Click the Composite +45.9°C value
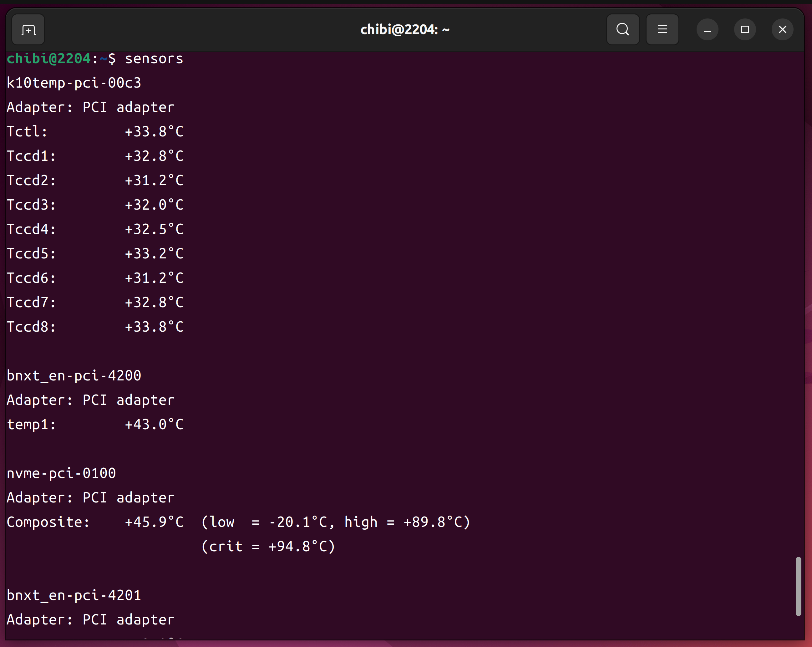The image size is (812, 647). [154, 522]
